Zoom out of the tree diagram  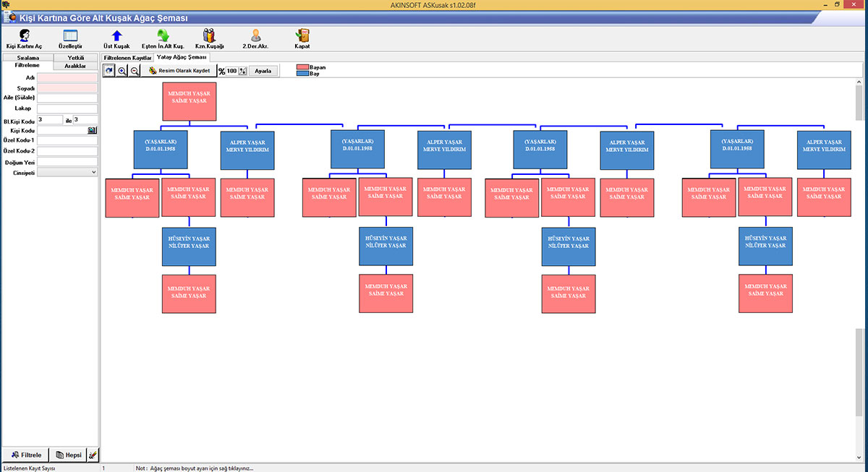(135, 71)
